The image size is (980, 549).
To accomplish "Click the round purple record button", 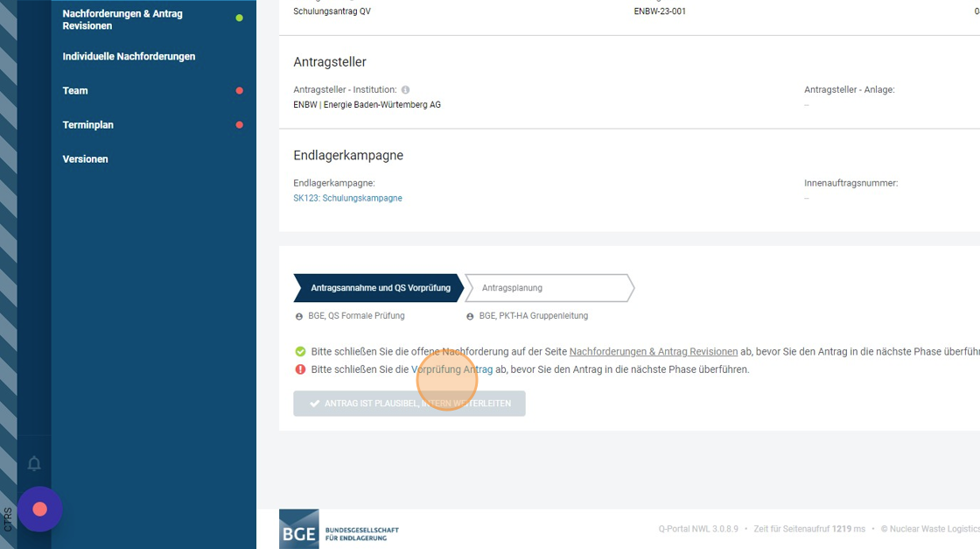I will coord(40,509).
